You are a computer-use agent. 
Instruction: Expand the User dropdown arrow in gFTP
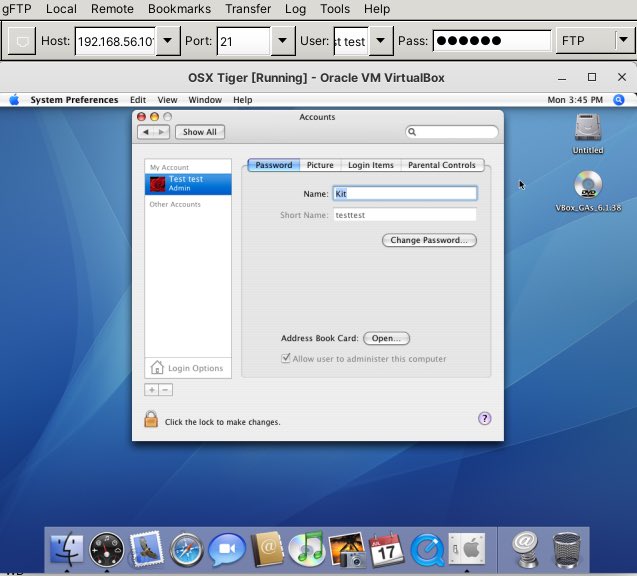click(381, 41)
